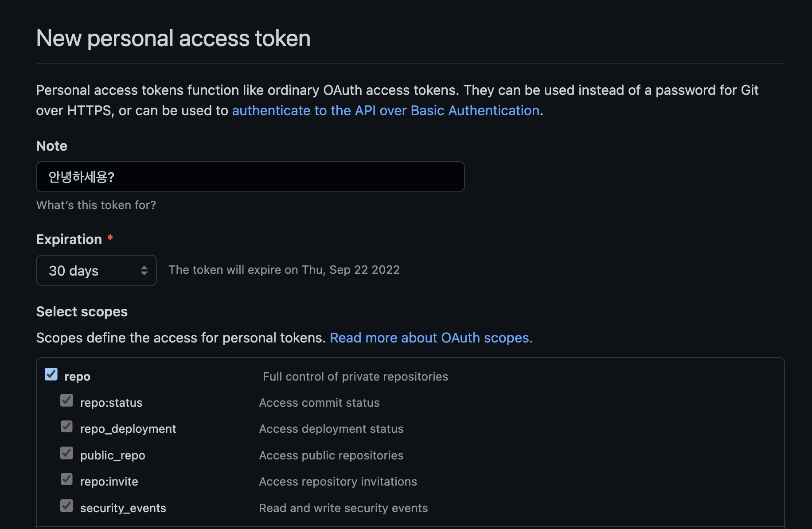Toggle the repo:invite checkbox
The image size is (812, 529).
click(66, 479)
